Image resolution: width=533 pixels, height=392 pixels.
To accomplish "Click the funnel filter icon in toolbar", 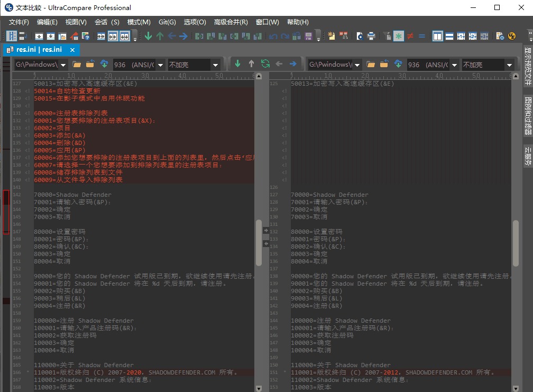I will click(x=387, y=35).
